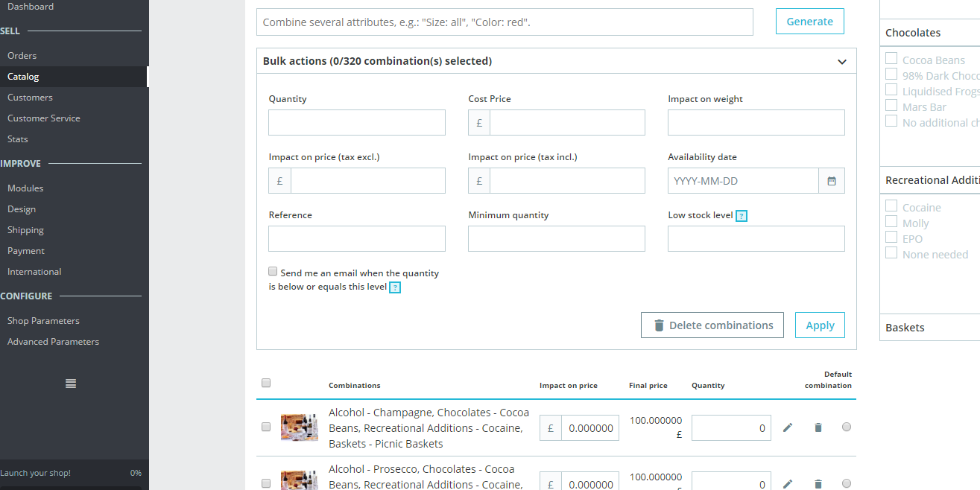The height and width of the screenshot is (490, 980).
Task: Tick the Cocoa Beans attribute checkbox
Action: pos(891,58)
